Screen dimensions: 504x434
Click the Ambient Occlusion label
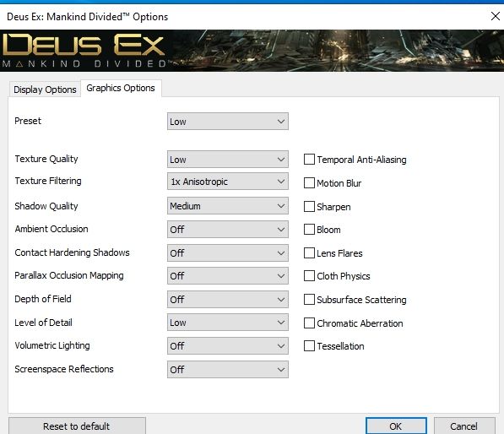click(51, 229)
